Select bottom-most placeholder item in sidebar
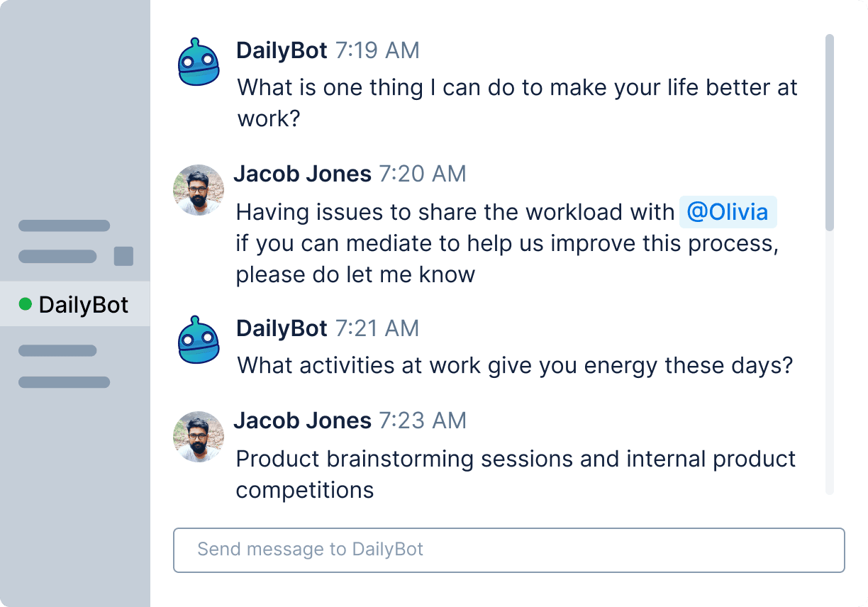Viewport: 868px width, 607px height. coord(64,382)
